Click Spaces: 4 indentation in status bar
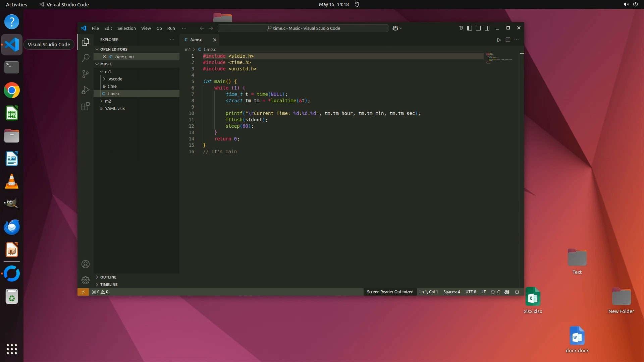Screen dimensions: 644x362 pyautogui.click(x=451, y=292)
